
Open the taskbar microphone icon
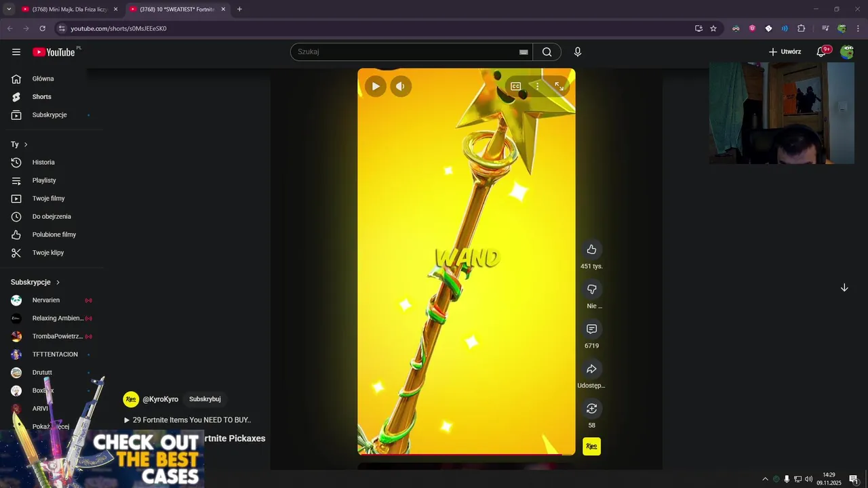click(x=787, y=479)
